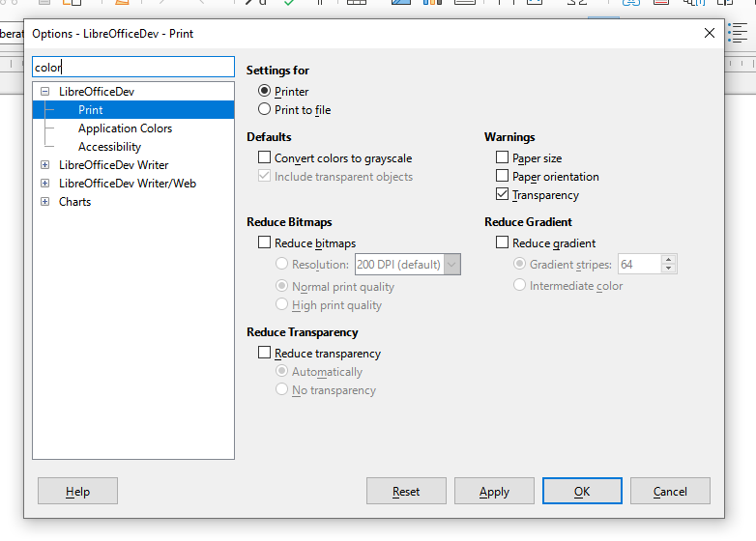Expand the Charts tree node

pyautogui.click(x=44, y=201)
